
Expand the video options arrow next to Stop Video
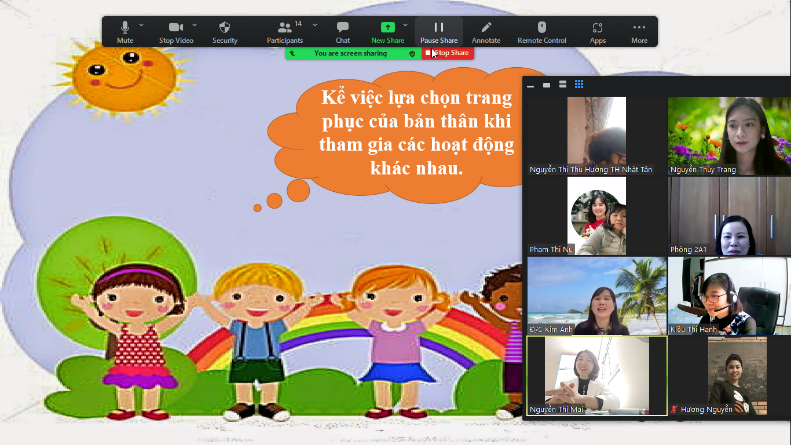click(194, 24)
